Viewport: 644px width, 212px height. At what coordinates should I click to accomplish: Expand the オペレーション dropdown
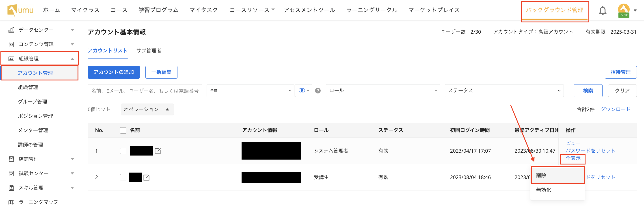click(147, 110)
